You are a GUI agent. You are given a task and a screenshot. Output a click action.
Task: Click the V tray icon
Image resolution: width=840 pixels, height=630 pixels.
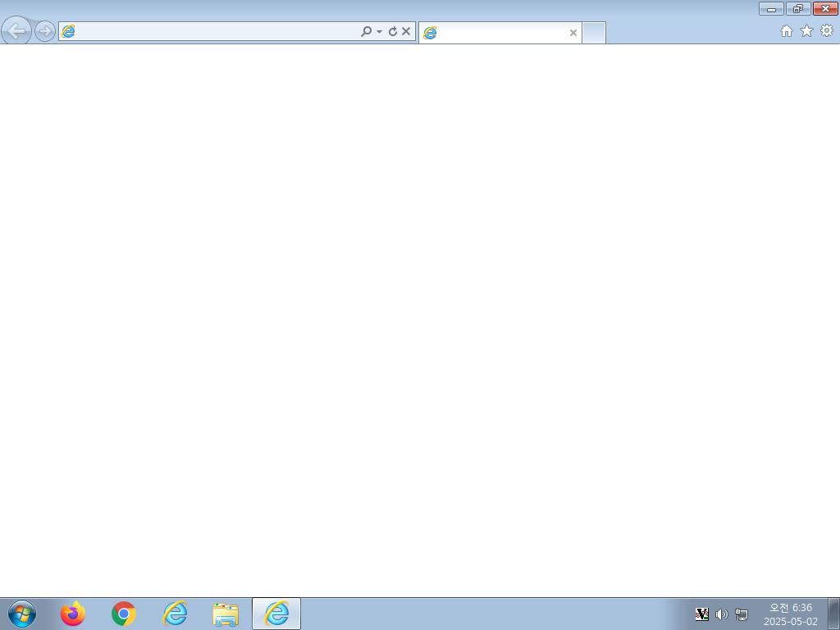702,614
